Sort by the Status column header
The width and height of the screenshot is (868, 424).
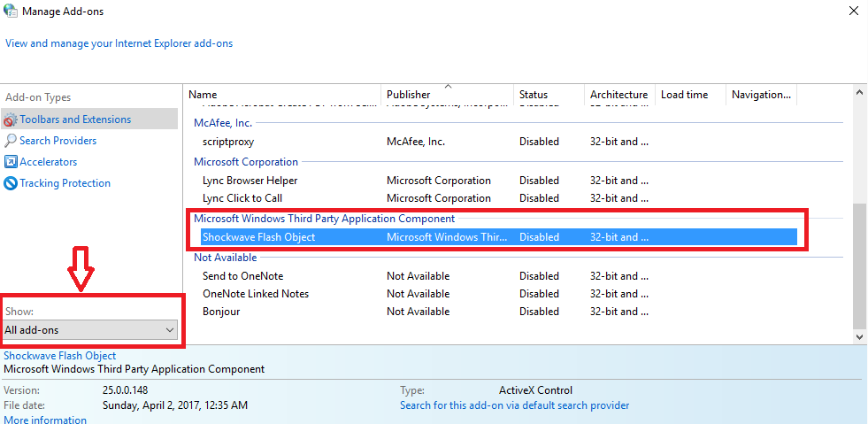pos(549,95)
